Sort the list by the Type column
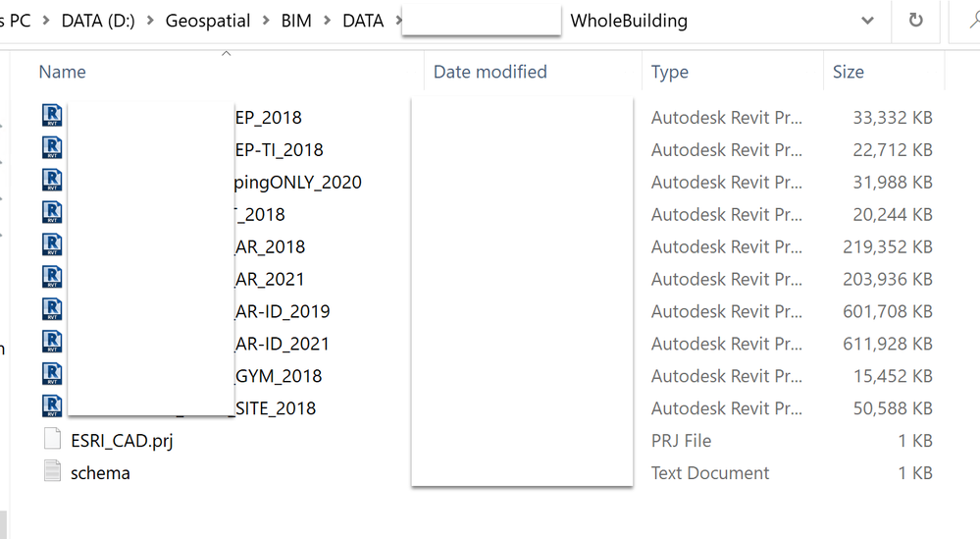Screen dimensions: 980x539 coord(670,72)
